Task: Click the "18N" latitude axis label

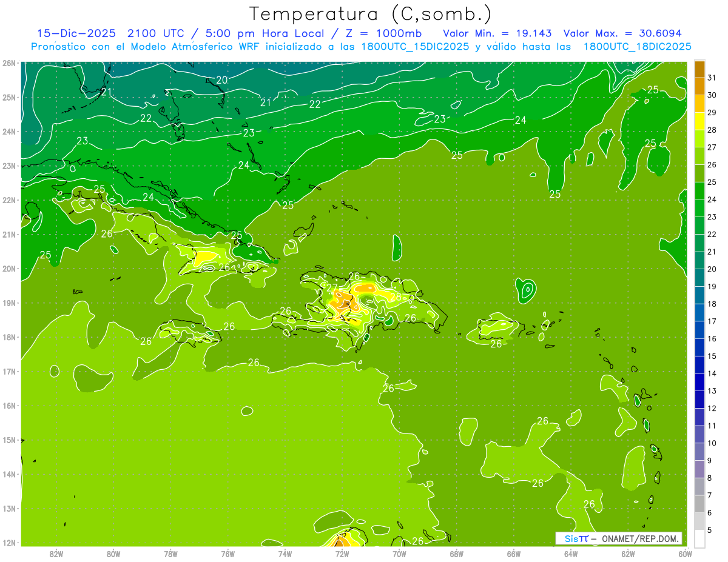Action: (x=8, y=337)
